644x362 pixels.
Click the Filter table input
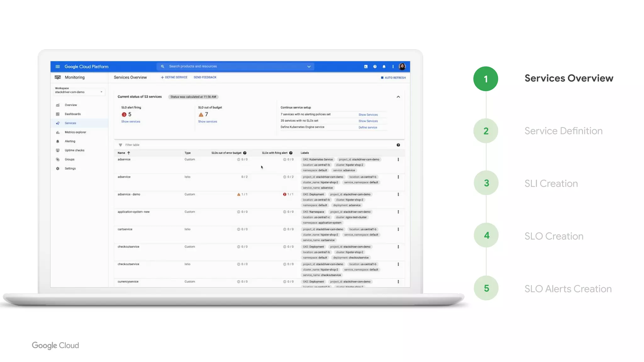[x=132, y=145]
